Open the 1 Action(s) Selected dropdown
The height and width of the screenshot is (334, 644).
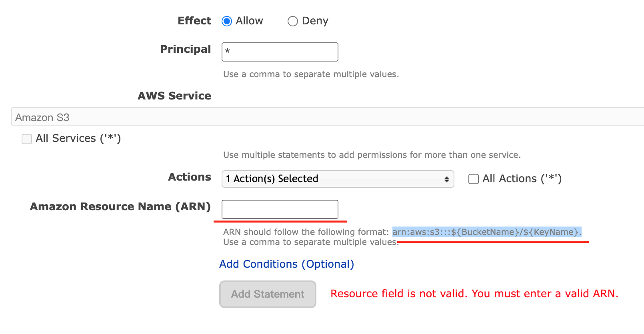click(338, 179)
